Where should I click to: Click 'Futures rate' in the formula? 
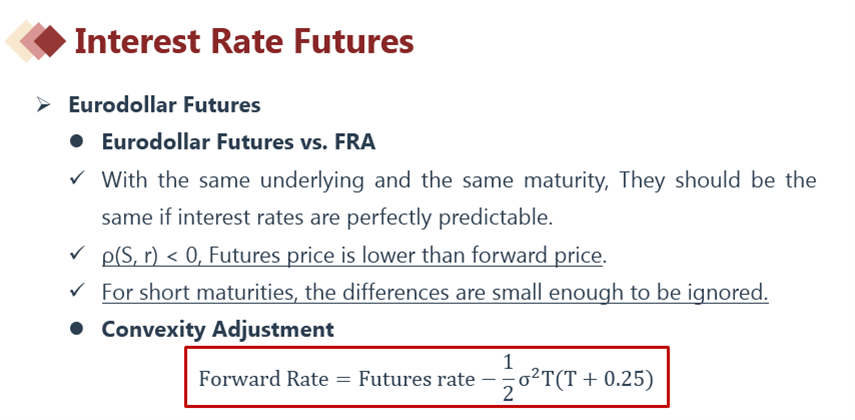tap(416, 380)
